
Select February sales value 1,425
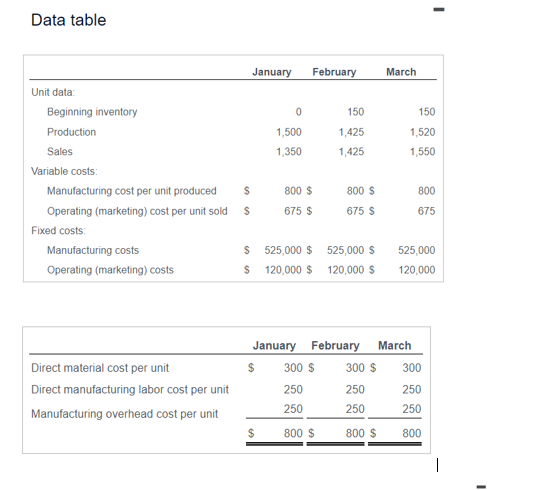[351, 152]
